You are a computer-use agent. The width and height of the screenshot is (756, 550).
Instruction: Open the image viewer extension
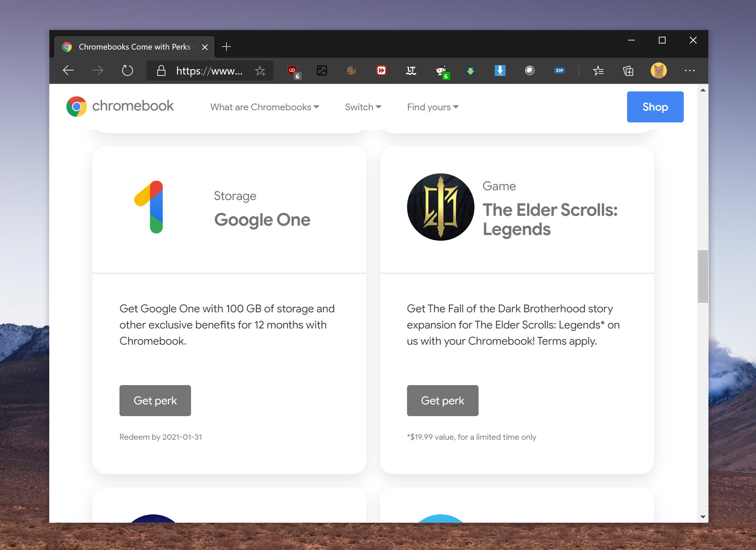322,70
